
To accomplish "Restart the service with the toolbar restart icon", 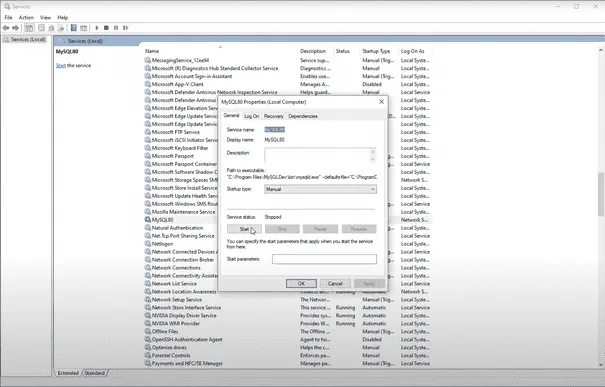I will tap(125, 28).
